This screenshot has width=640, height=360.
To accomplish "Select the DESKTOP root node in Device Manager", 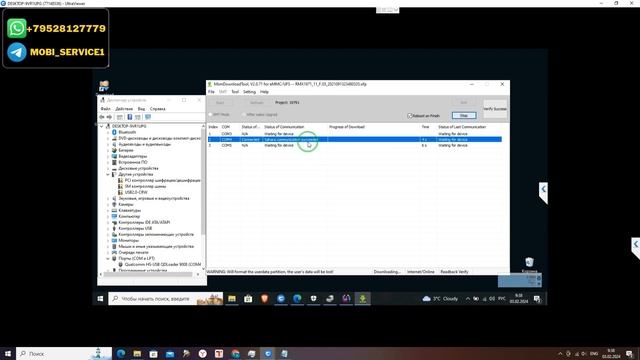I will [x=129, y=127].
